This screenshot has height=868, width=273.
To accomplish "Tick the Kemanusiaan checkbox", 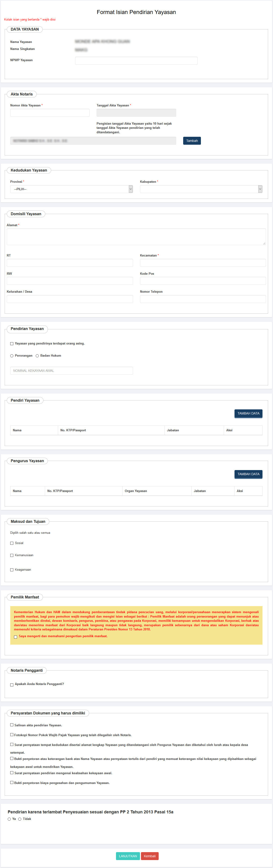I will point(12,555).
